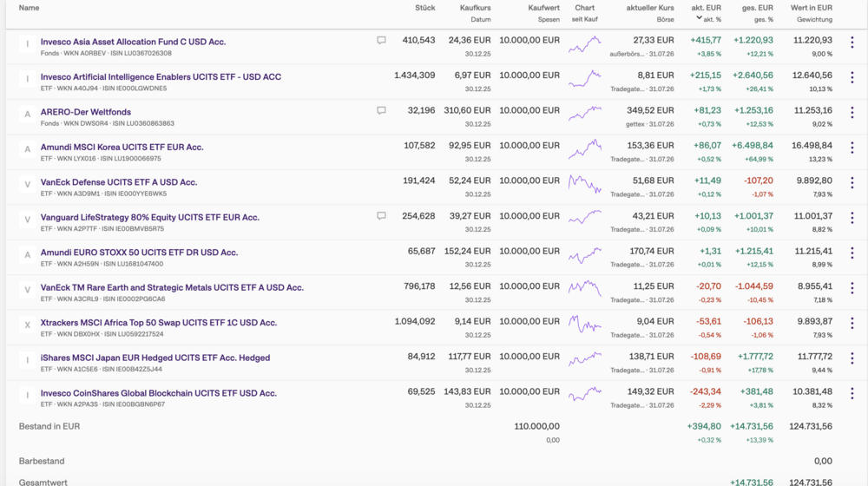
Task: Open three-dot menu for Amundi MSCI Korea ETF
Action: tap(852, 148)
